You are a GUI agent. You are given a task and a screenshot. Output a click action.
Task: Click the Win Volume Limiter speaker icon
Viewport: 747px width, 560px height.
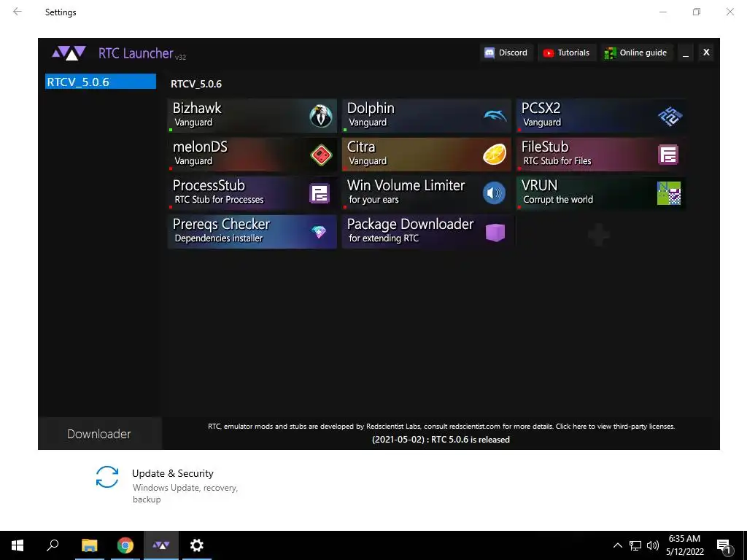tap(494, 192)
